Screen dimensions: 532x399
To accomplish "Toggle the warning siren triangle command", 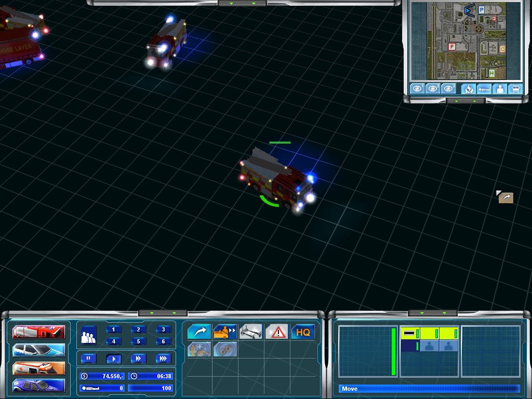I will (x=277, y=331).
